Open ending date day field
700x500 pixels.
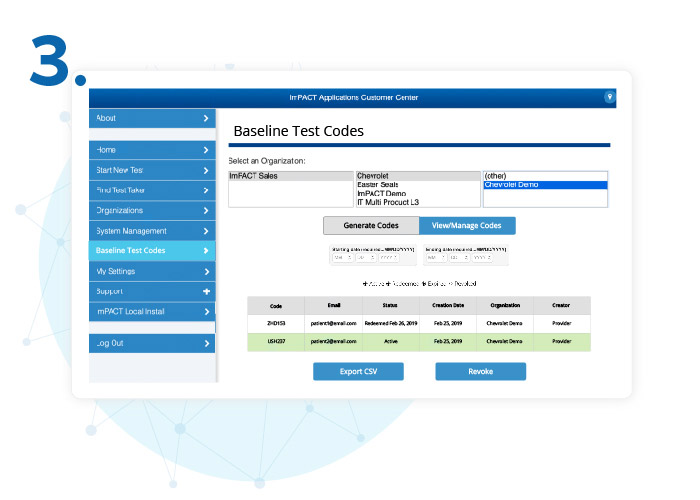[459, 258]
